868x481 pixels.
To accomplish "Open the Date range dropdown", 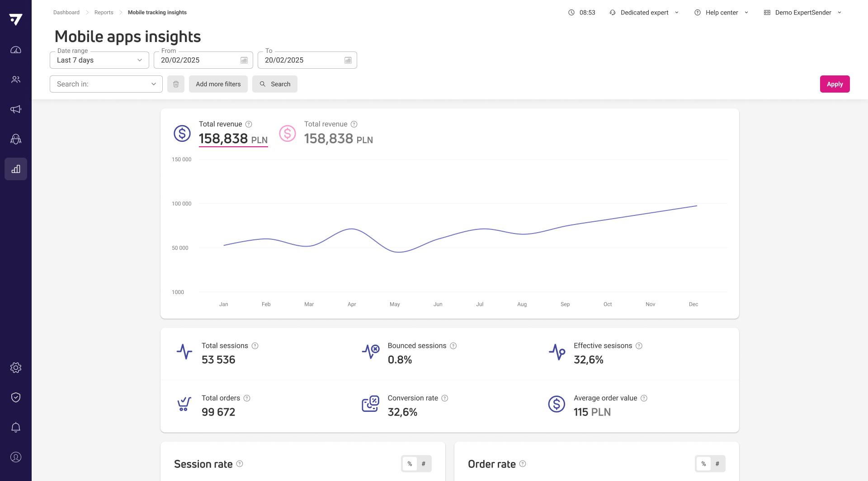I will 99,60.
